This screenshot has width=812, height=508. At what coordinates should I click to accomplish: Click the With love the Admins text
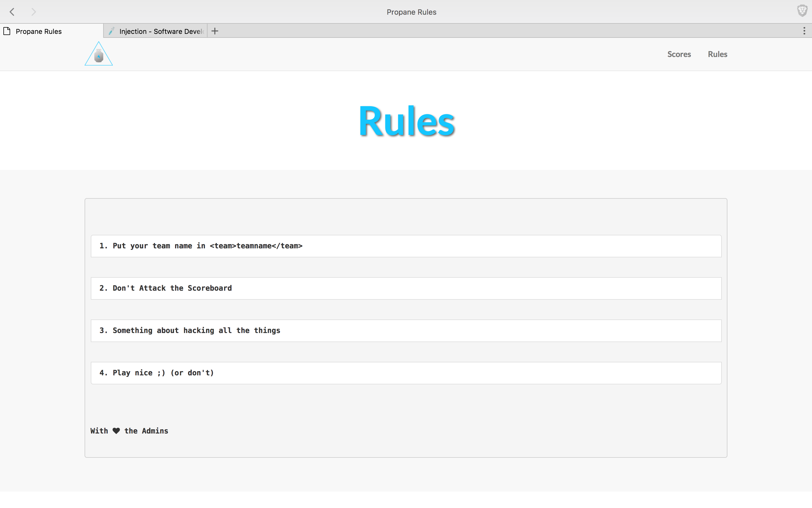tap(129, 431)
